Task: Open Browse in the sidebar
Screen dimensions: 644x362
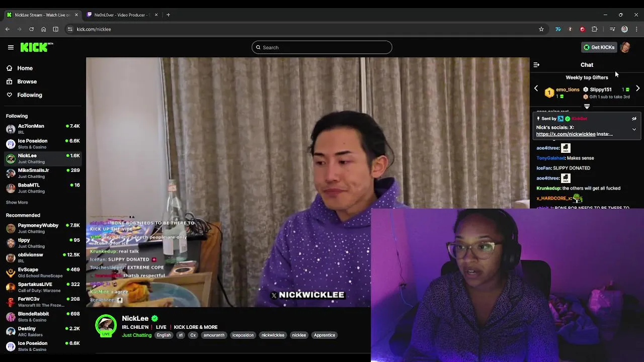Action: [x=27, y=81]
